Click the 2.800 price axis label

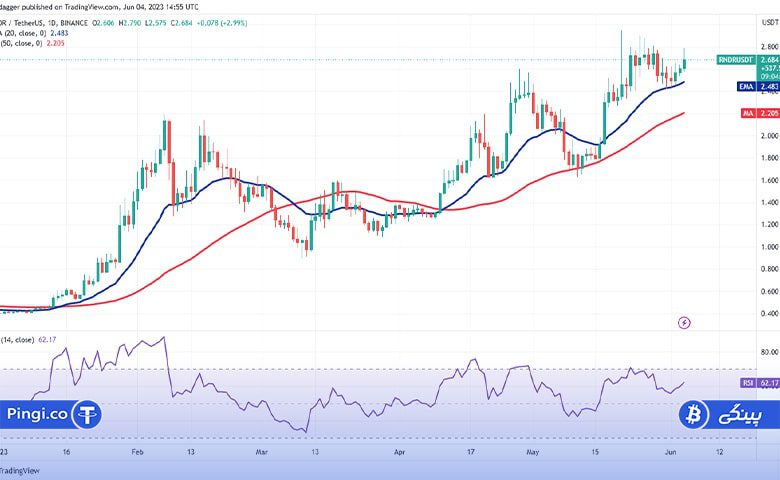click(769, 47)
